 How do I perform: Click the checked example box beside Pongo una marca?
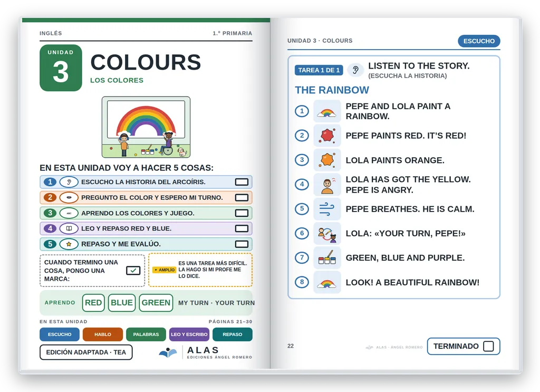click(133, 271)
